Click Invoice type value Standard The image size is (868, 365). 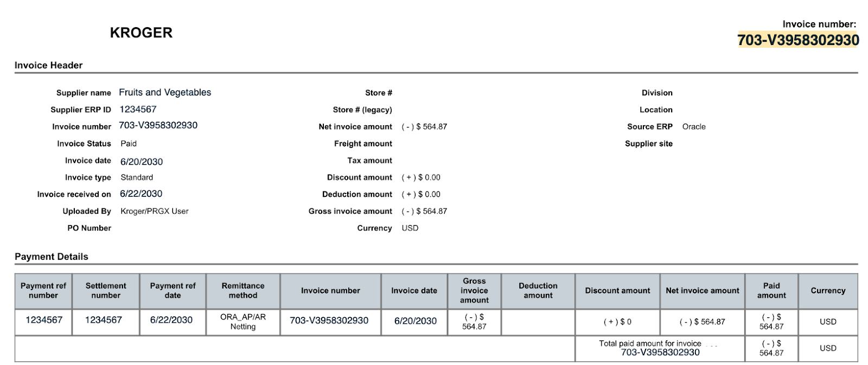[137, 177]
